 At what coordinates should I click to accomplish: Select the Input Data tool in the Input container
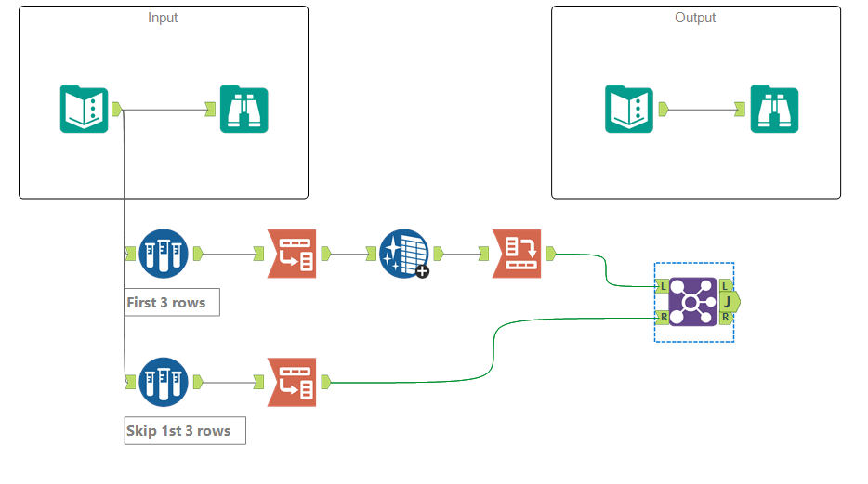pyautogui.click(x=85, y=109)
